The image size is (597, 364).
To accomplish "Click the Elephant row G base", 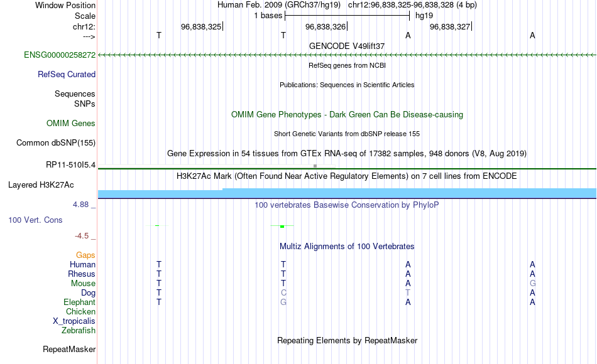I will point(283,302).
